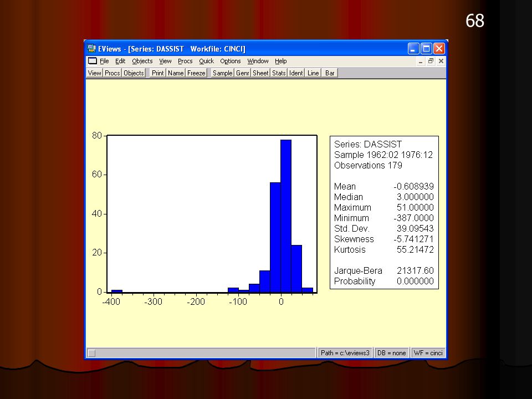Click the Genr toolbar button
Screen dimensions: 532x399
243,73
